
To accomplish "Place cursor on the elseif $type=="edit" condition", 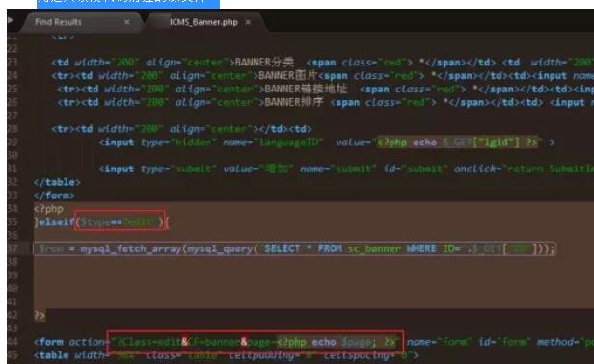I will [120, 221].
